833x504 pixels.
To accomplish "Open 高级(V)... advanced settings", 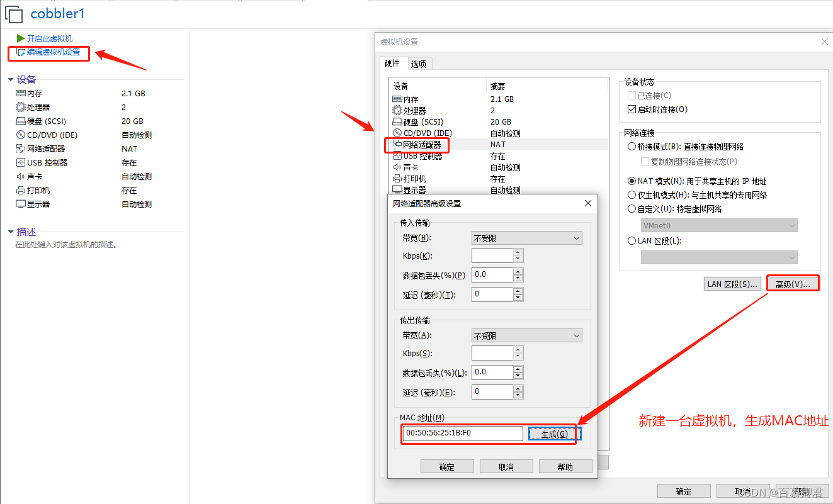I will pos(793,284).
